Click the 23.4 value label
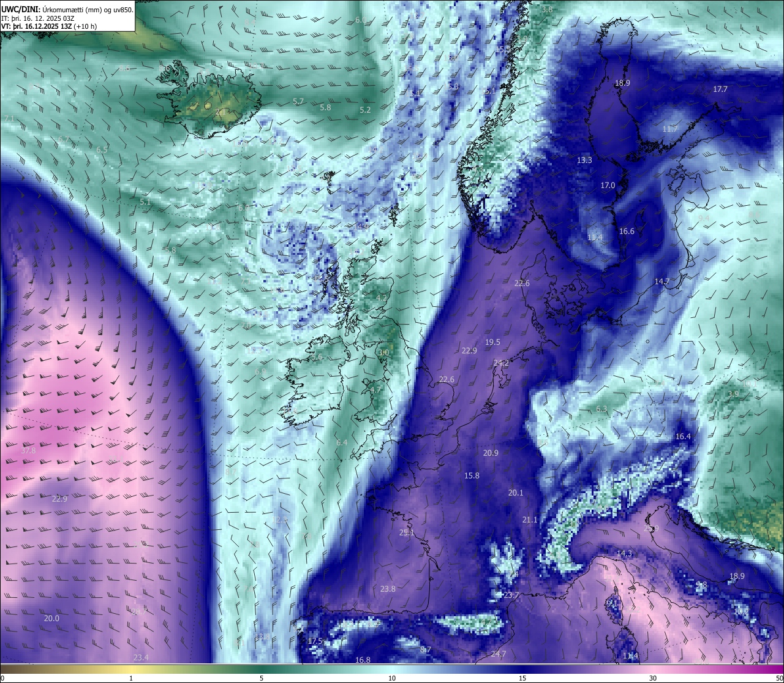This screenshot has height=683, width=784. tap(140, 657)
